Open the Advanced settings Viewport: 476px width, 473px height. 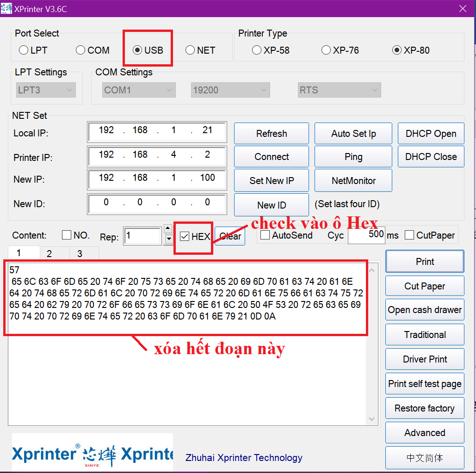[x=425, y=433]
